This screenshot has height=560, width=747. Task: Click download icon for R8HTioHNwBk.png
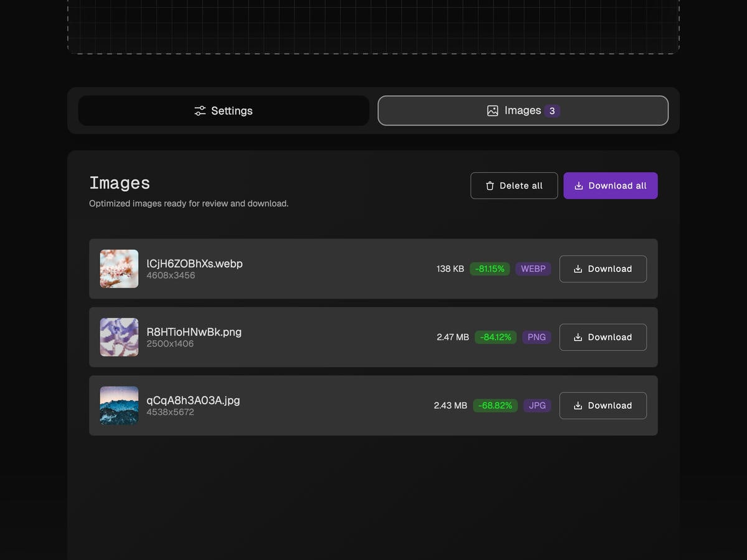(x=578, y=337)
